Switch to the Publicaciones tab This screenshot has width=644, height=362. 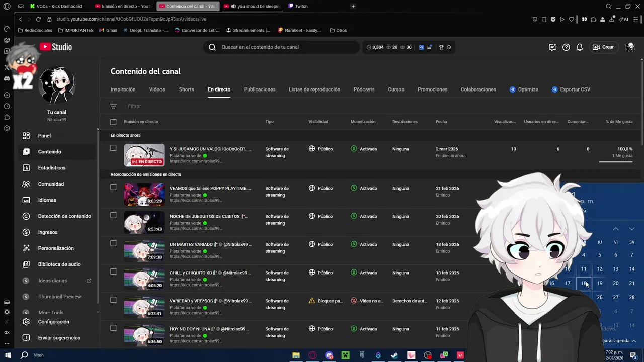point(260,89)
